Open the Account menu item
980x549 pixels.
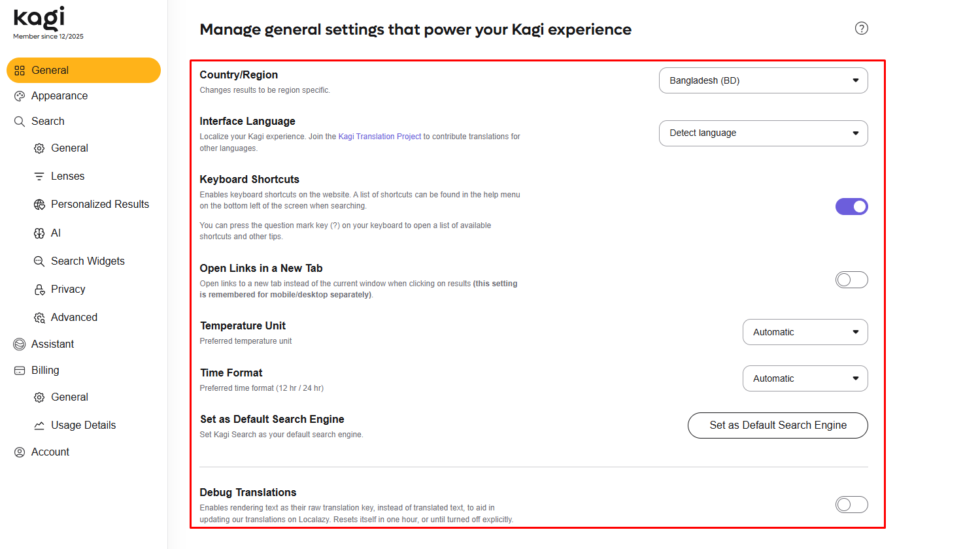(50, 452)
